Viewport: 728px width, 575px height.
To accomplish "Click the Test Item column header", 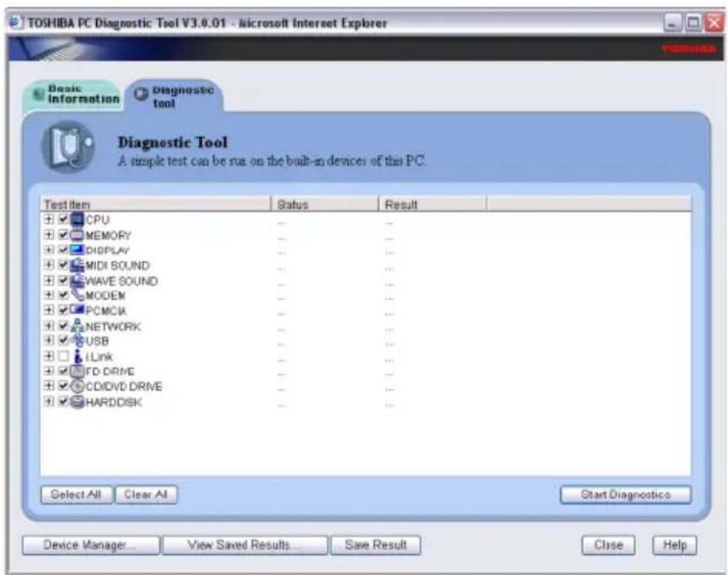I will (156, 204).
